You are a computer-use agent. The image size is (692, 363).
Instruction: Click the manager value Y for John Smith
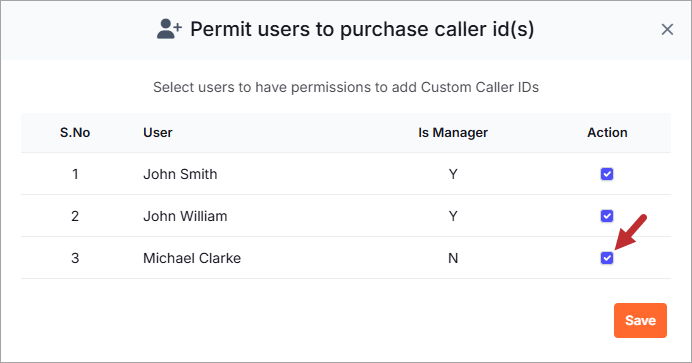pyautogui.click(x=453, y=174)
